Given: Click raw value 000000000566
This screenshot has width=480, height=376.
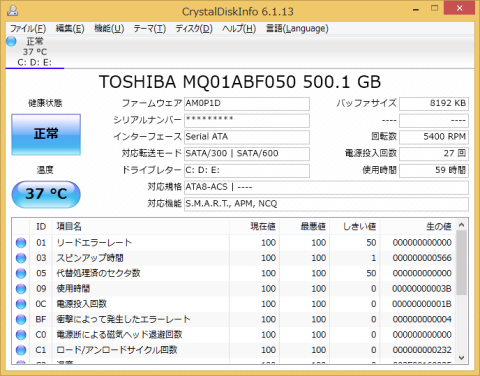Looking at the screenshot, I should click(422, 258).
